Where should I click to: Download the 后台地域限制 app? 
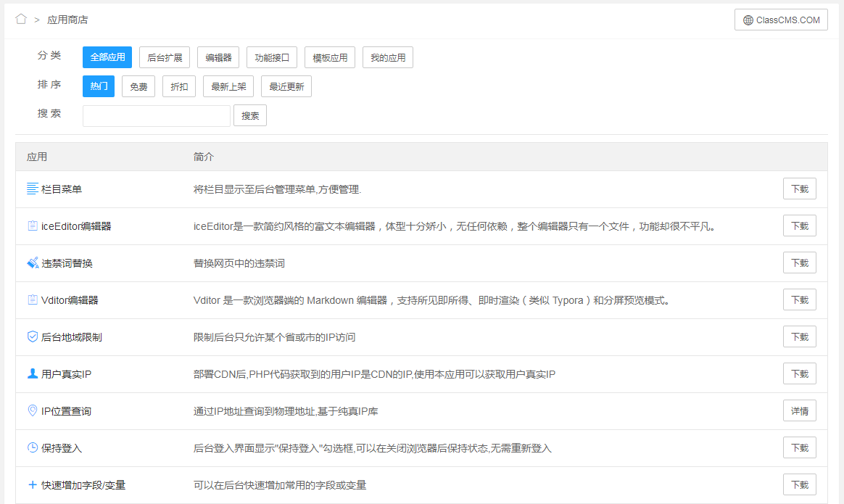pyautogui.click(x=799, y=336)
